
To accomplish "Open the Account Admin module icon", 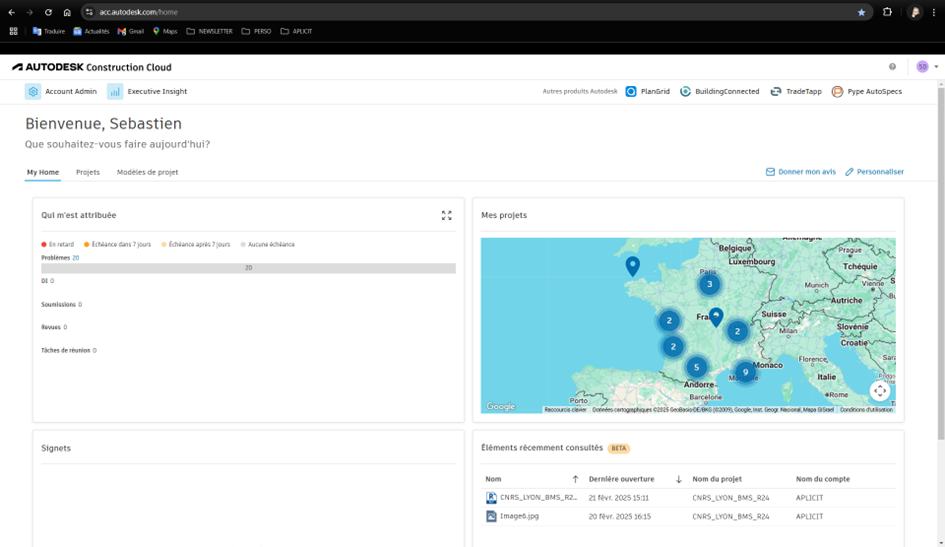I will click(33, 91).
